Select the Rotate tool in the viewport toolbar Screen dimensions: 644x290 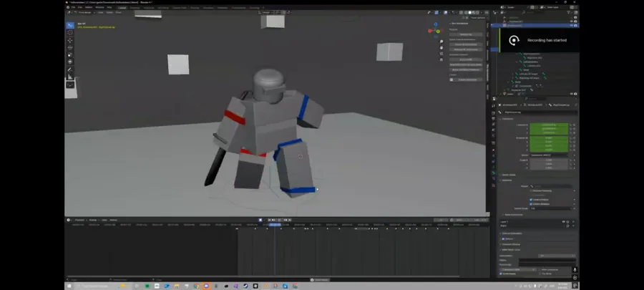coord(70,48)
